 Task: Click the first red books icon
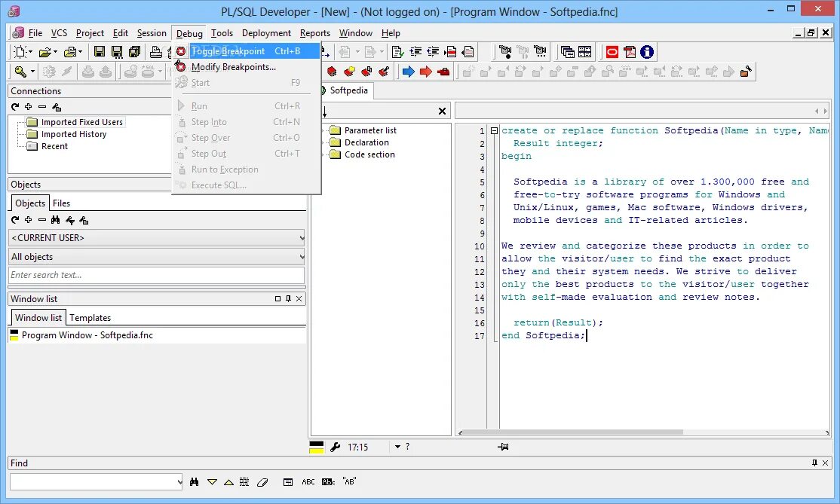pos(332,71)
